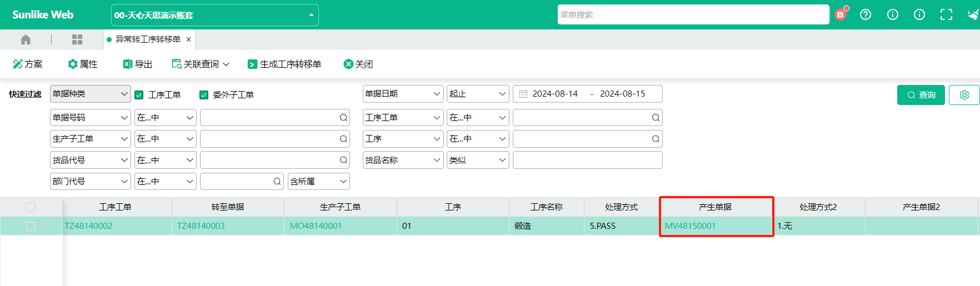Click search icon in 工序 filter field
980x286 pixels.
pyautogui.click(x=656, y=139)
